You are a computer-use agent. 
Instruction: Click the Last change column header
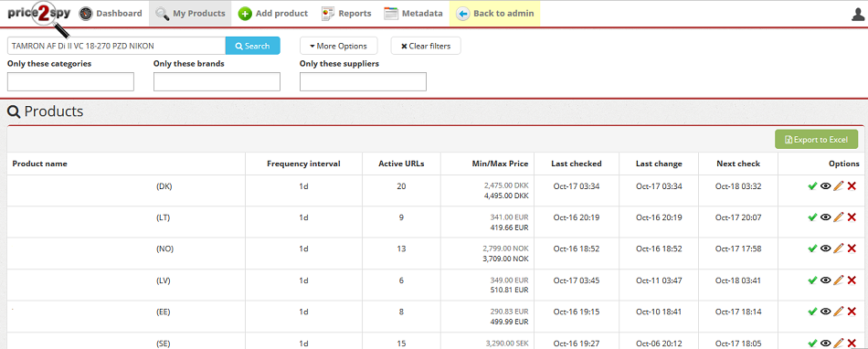pos(659,164)
